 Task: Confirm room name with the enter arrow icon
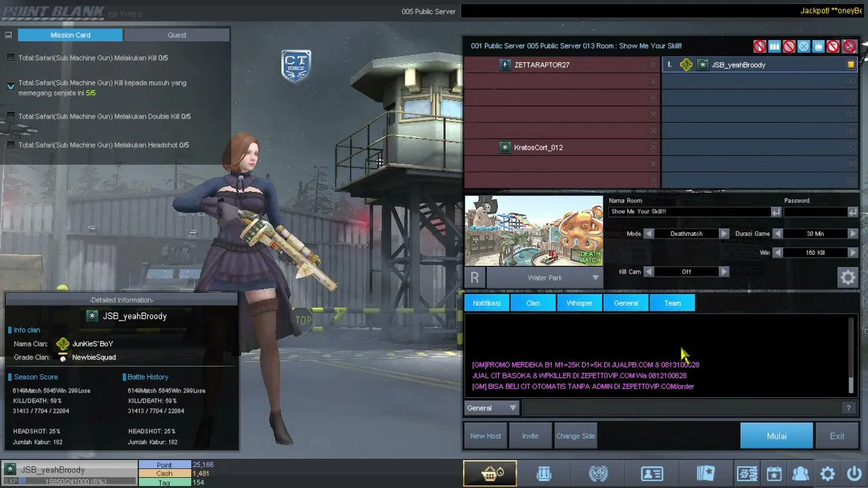click(x=776, y=212)
